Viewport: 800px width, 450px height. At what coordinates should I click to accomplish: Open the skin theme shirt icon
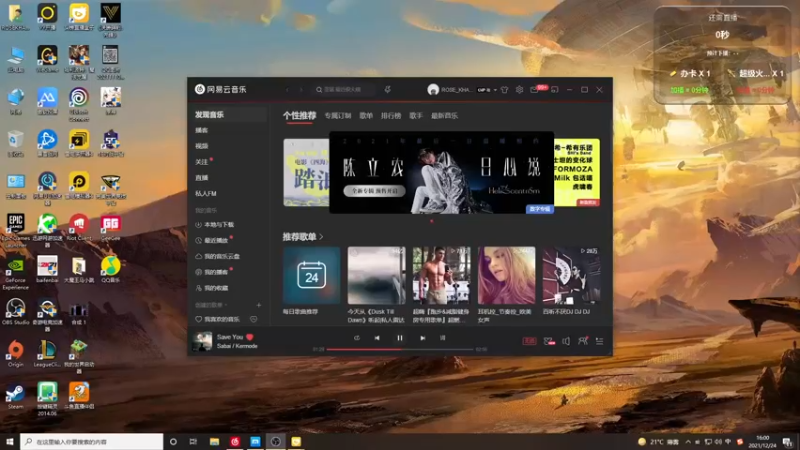tap(504, 90)
